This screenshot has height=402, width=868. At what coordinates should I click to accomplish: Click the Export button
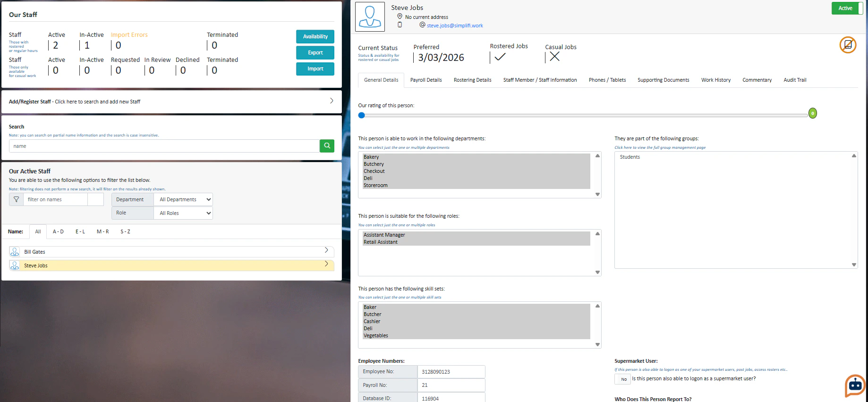(x=315, y=52)
